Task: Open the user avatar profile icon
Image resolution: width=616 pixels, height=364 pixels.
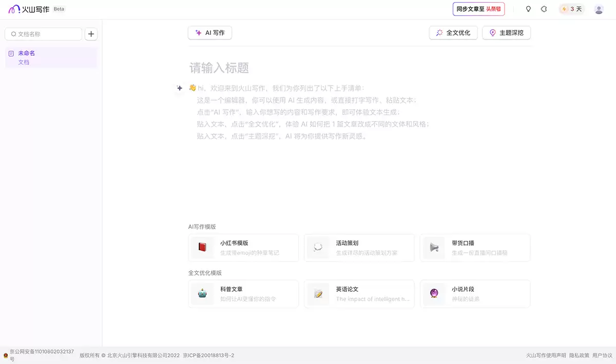Action: point(599,9)
